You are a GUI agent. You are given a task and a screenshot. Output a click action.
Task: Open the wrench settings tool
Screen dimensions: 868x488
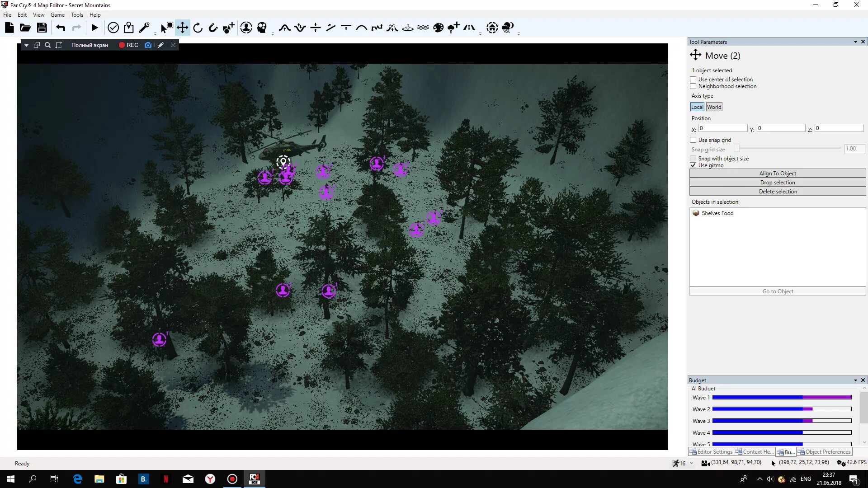[x=144, y=28]
